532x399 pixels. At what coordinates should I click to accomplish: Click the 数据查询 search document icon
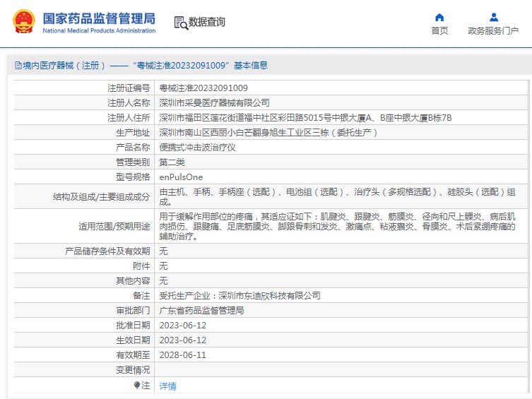click(181, 23)
